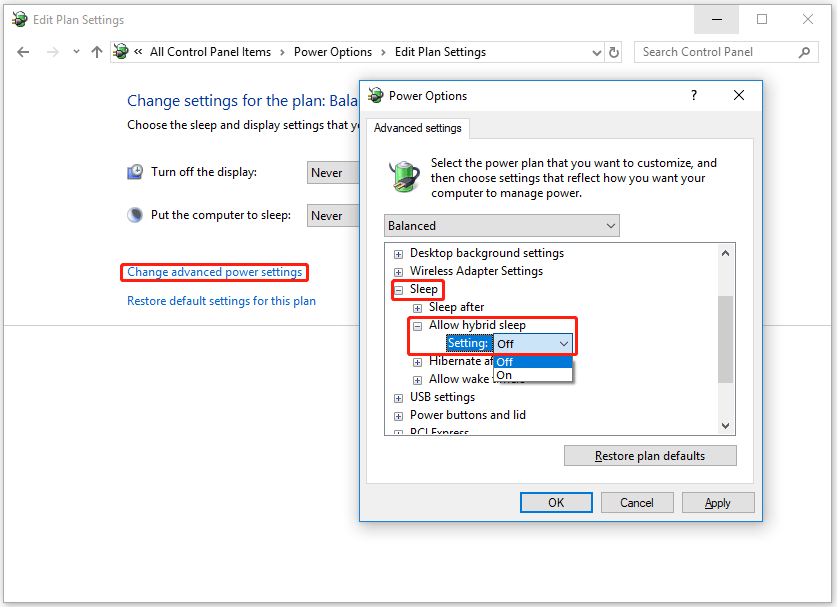
Task: Click the battery plug icon in dialog
Action: point(404,176)
